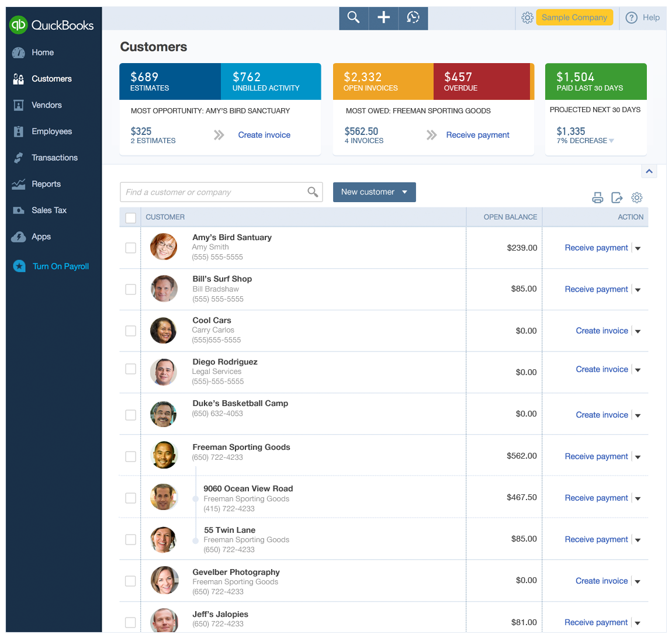Screen dimensions: 672x638
Task: Open Employees in sidebar
Action: click(52, 131)
